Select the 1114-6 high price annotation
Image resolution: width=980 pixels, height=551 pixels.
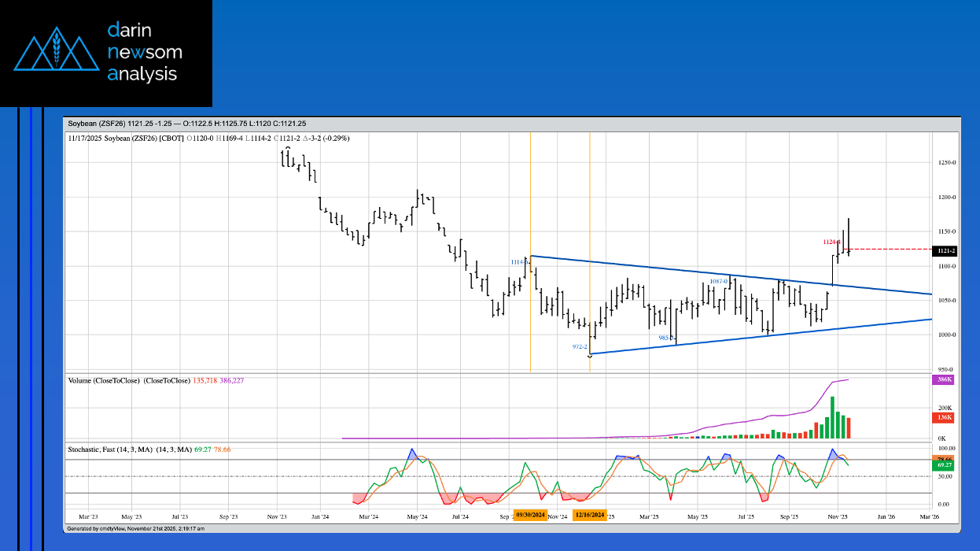click(x=519, y=262)
